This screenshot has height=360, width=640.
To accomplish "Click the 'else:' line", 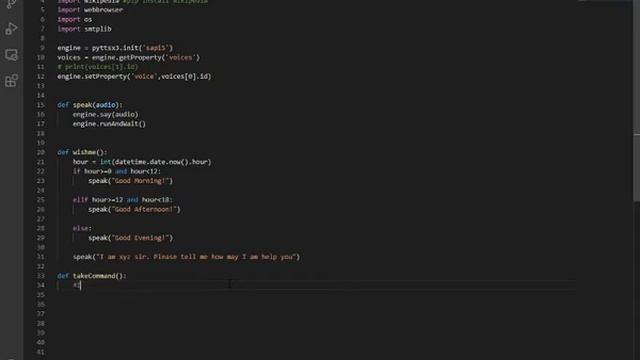I will pyautogui.click(x=82, y=228).
